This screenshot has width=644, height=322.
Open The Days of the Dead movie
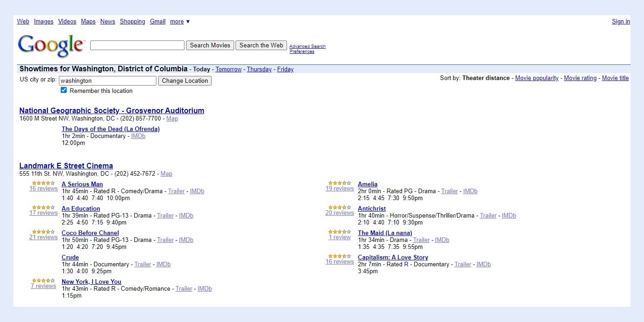(x=111, y=129)
